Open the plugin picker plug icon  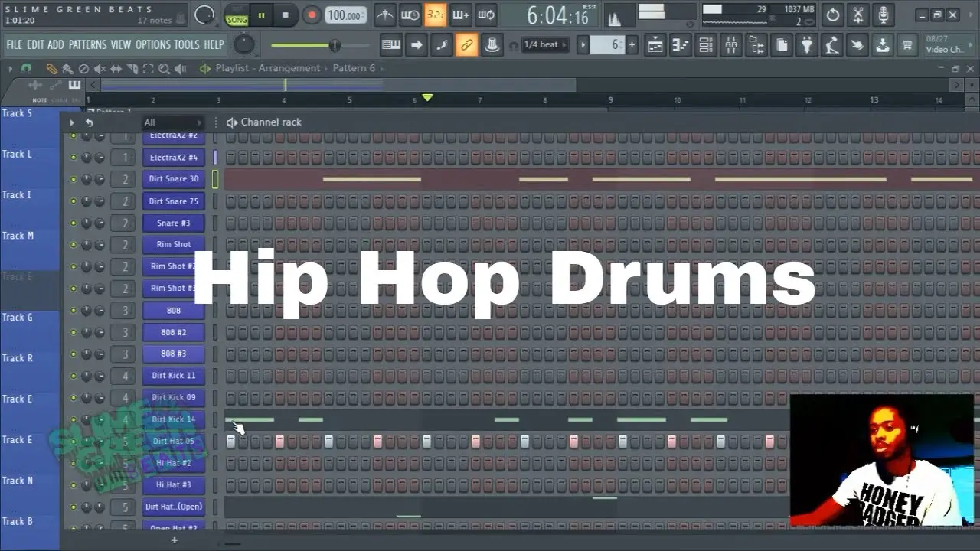[x=807, y=45]
